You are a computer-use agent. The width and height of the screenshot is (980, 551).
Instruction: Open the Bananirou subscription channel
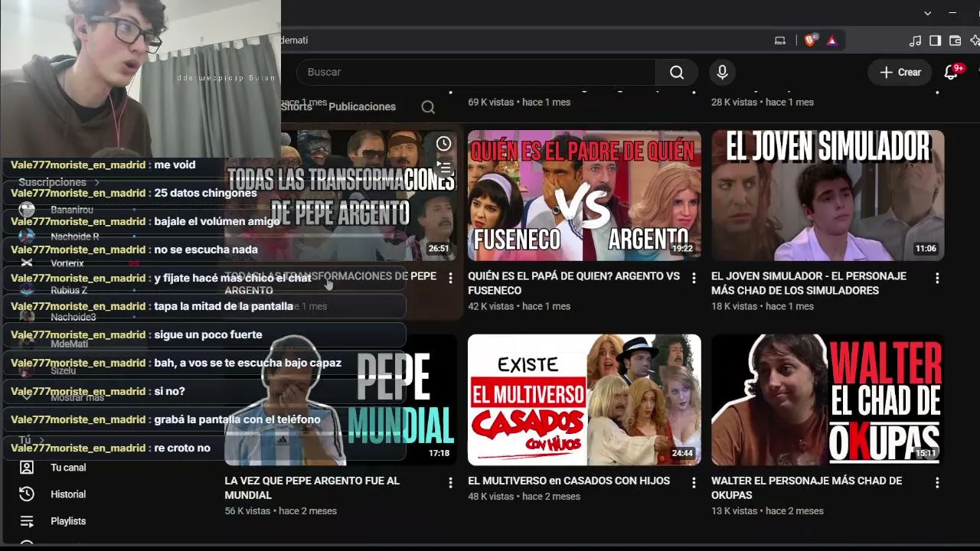click(x=72, y=210)
